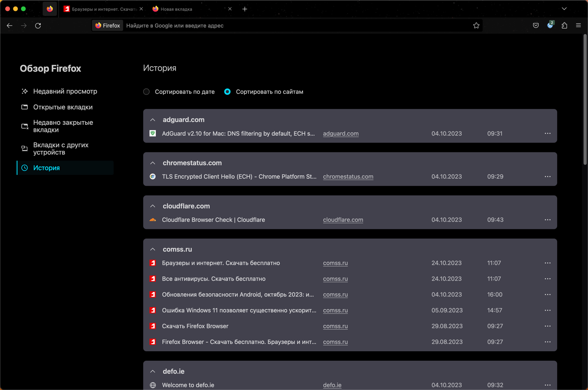Open the Firefox application hamburger menu
588x390 pixels.
[x=579, y=26]
